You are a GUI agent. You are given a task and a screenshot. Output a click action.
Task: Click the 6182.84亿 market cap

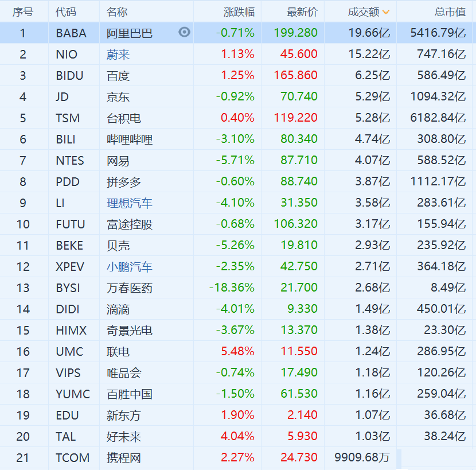tap(438, 118)
